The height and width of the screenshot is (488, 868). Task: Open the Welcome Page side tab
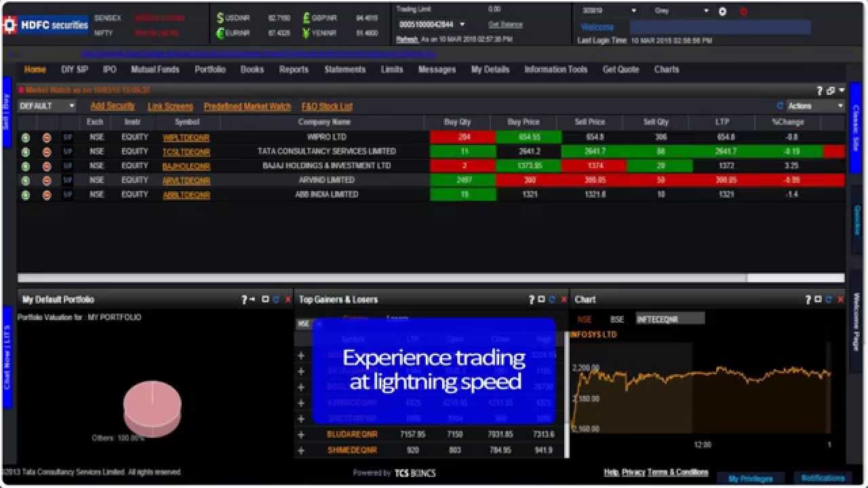856,322
